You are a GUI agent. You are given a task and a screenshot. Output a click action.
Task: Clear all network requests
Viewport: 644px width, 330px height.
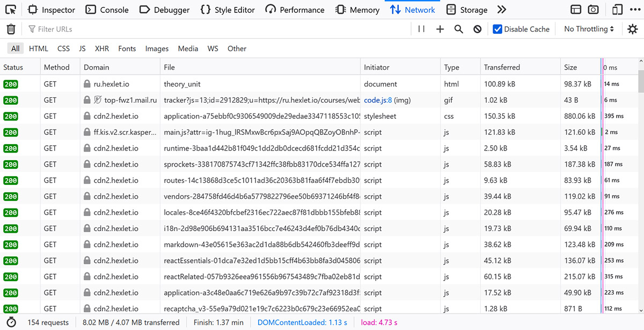pos(11,29)
